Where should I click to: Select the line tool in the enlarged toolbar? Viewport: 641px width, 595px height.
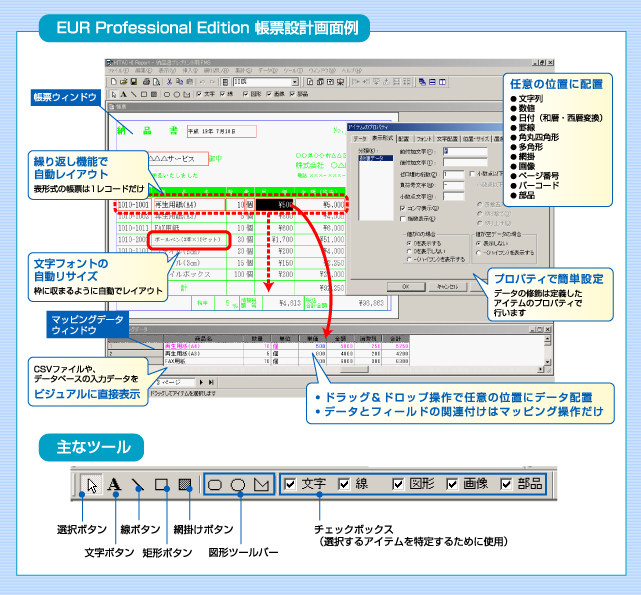click(138, 485)
